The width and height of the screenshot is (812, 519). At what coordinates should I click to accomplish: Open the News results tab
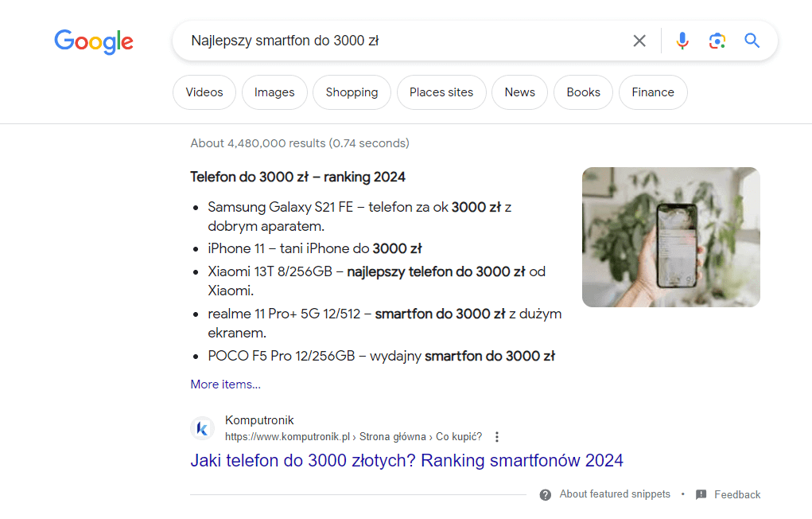pos(519,92)
